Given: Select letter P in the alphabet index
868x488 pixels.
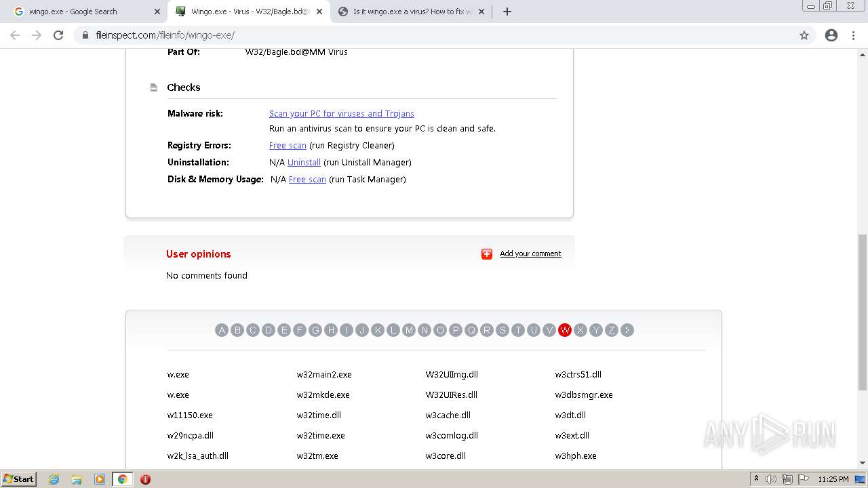Looking at the screenshot, I should point(456,330).
